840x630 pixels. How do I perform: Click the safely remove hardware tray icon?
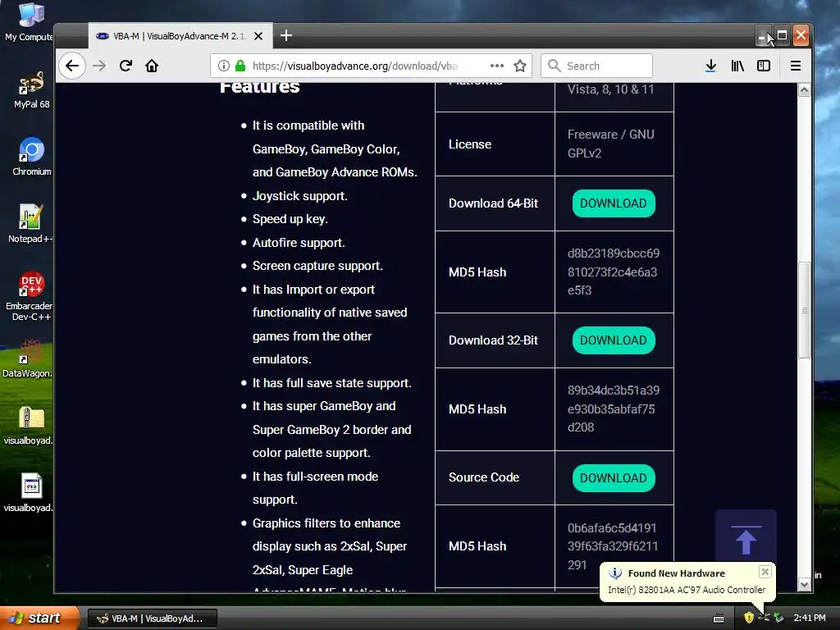point(778,618)
